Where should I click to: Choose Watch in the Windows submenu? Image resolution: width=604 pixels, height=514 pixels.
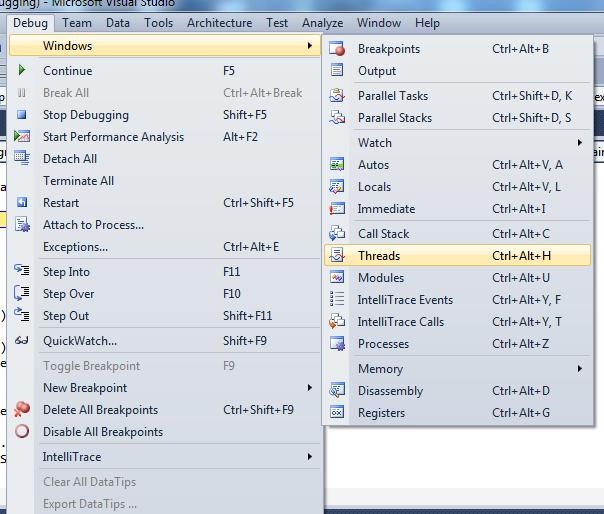[x=458, y=143]
